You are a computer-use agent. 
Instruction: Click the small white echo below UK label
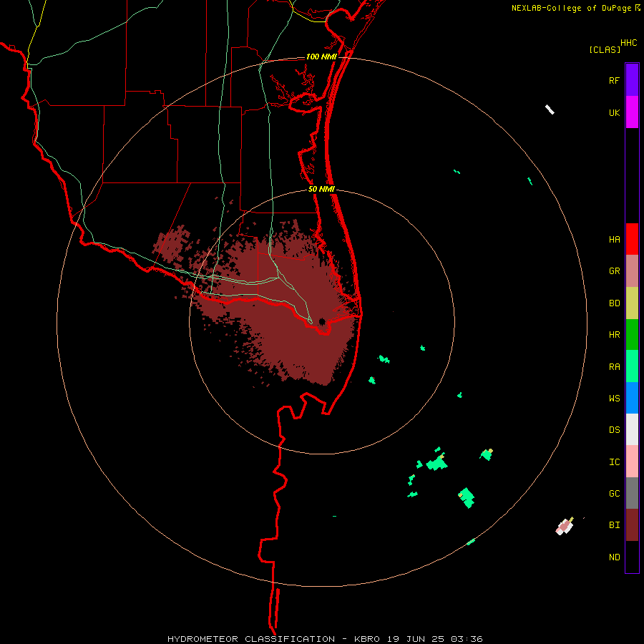tap(550, 109)
